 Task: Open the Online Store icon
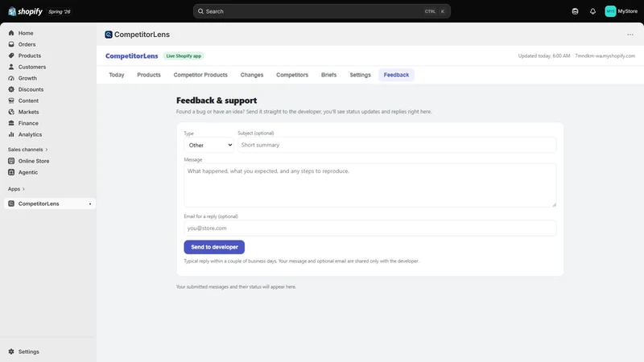point(11,161)
